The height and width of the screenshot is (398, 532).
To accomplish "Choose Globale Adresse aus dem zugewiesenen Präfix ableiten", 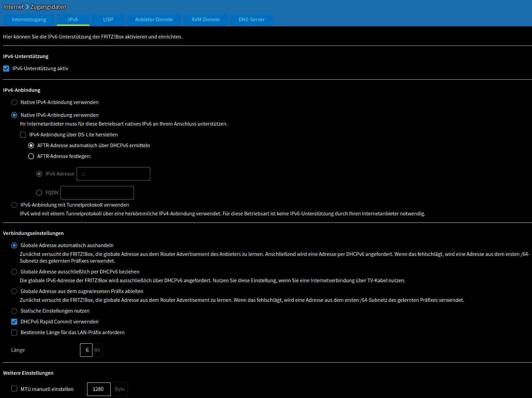I will pyautogui.click(x=14, y=291).
